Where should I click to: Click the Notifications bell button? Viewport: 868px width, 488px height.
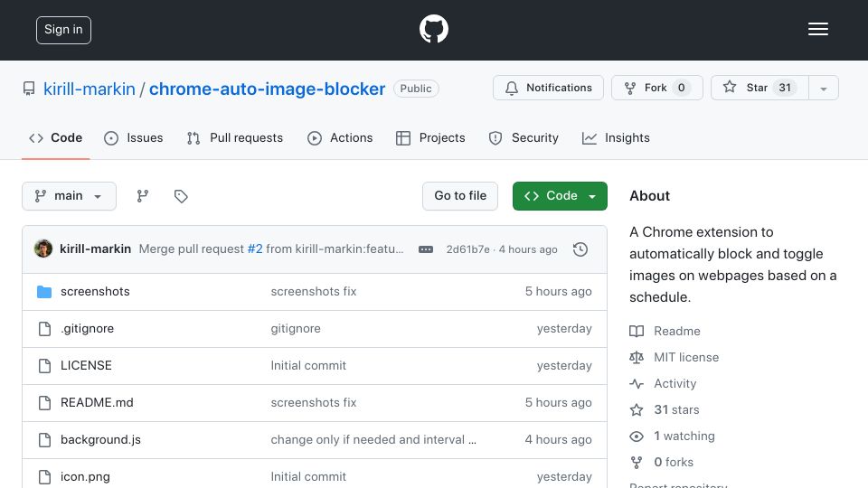coord(548,88)
